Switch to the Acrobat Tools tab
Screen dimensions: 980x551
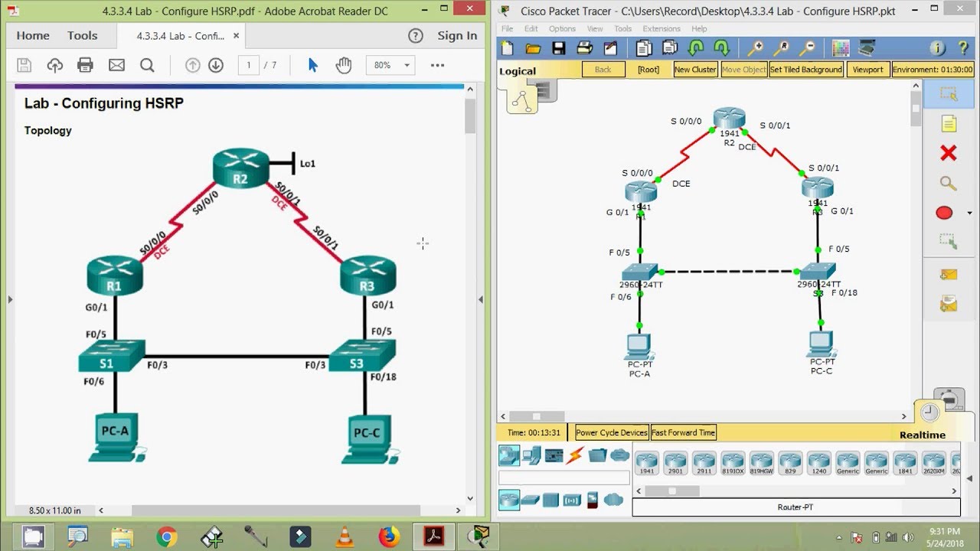82,35
